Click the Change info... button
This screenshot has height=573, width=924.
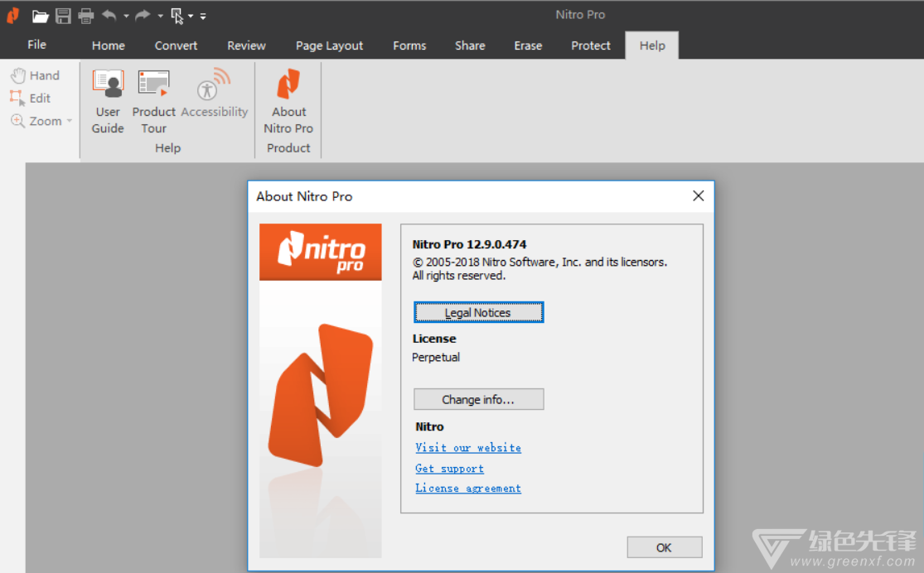click(x=478, y=399)
